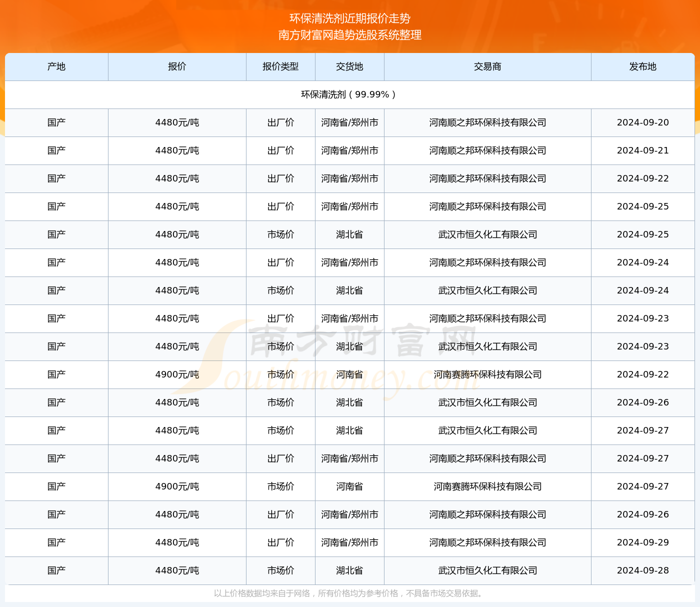Select 2024-09-25 date in the 武汉市恒久化工 row
Image resolution: width=700 pixels, height=607 pixels.
pos(642,234)
